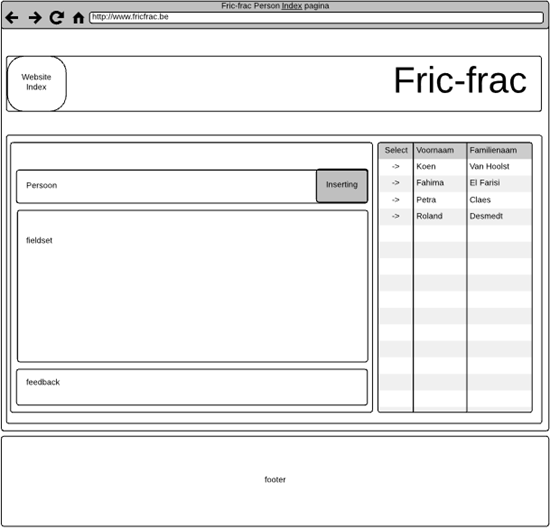The width and height of the screenshot is (550, 529).
Task: Click the Inserting button
Action: [x=342, y=186]
